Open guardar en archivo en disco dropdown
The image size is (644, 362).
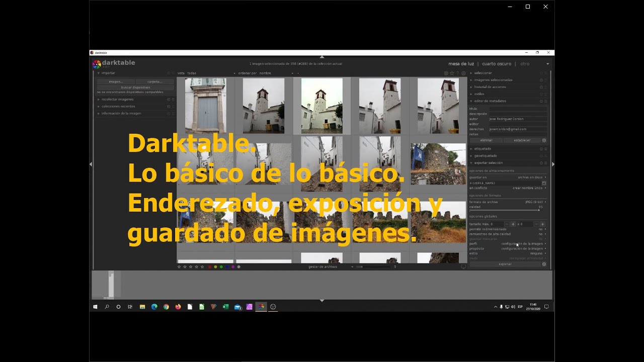point(507,177)
